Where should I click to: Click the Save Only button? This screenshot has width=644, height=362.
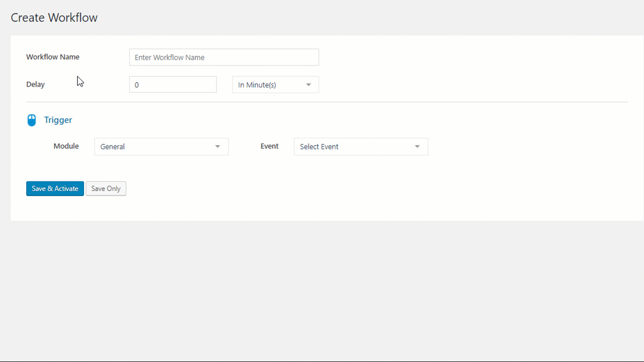106,189
